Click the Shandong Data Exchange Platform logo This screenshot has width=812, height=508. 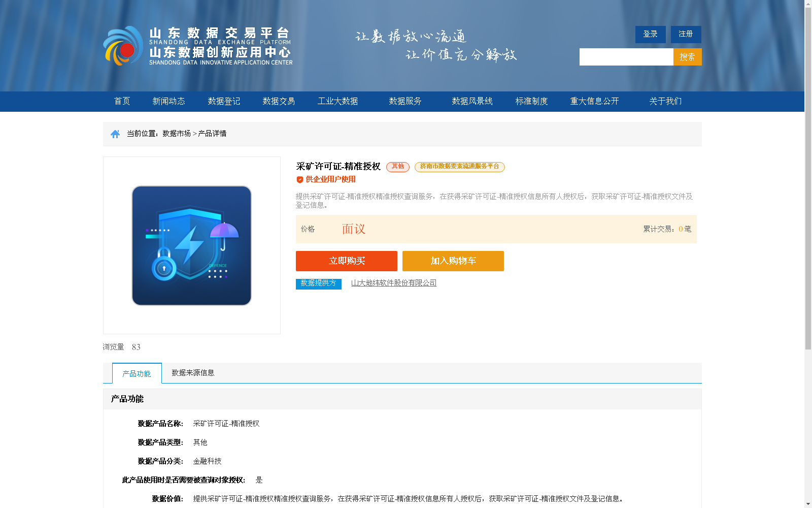[198, 46]
